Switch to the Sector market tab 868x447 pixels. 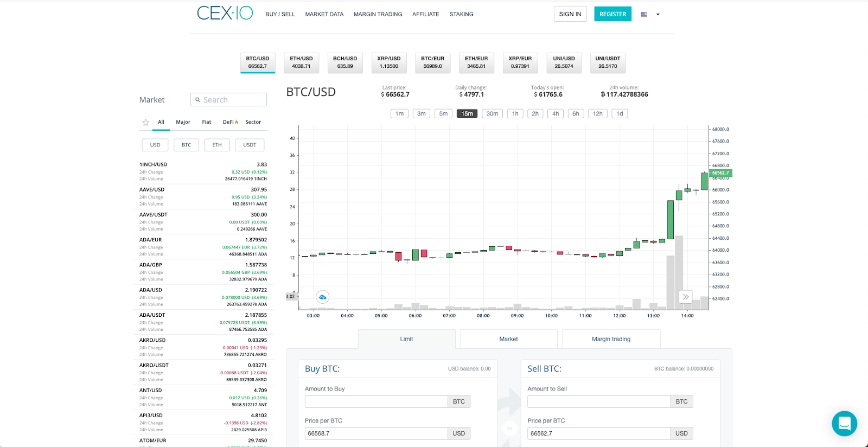[253, 122]
